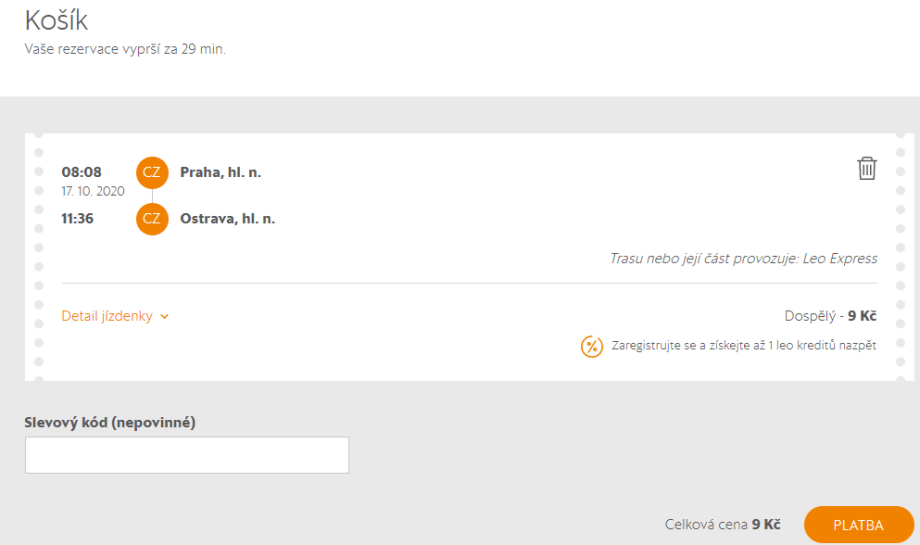
Task: Click the orange percent discount icon
Action: coord(592,346)
